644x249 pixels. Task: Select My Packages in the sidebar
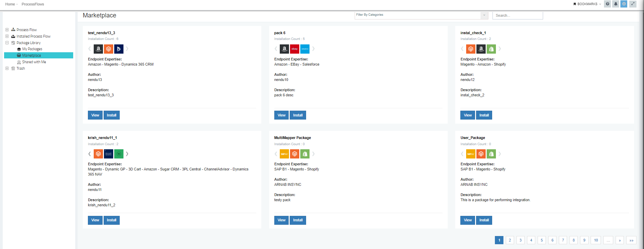[32, 49]
